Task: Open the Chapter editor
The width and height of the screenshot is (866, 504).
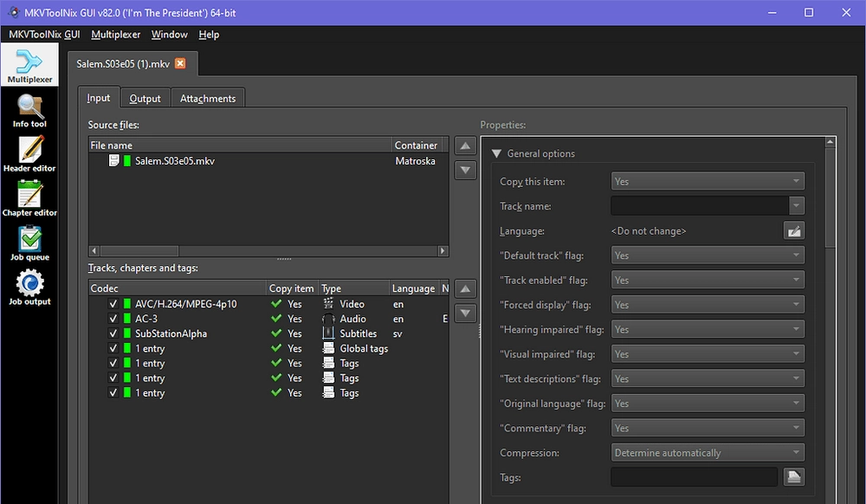Action: pos(29,198)
